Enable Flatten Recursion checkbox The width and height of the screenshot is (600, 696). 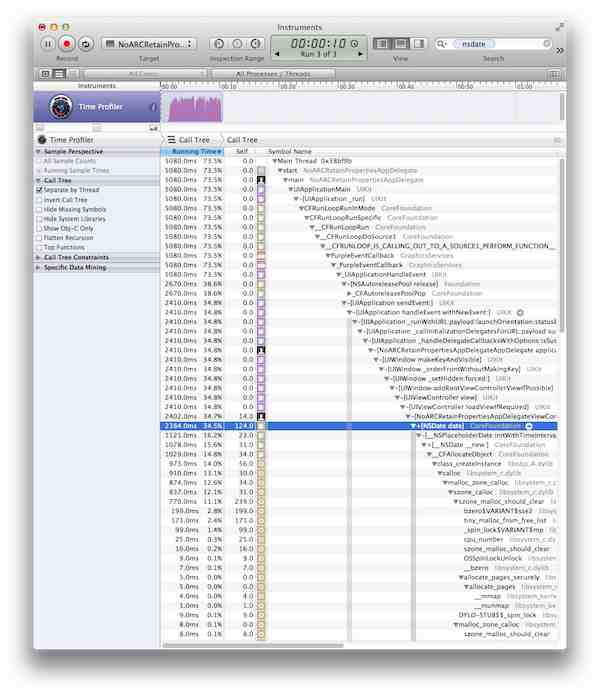pos(39,238)
